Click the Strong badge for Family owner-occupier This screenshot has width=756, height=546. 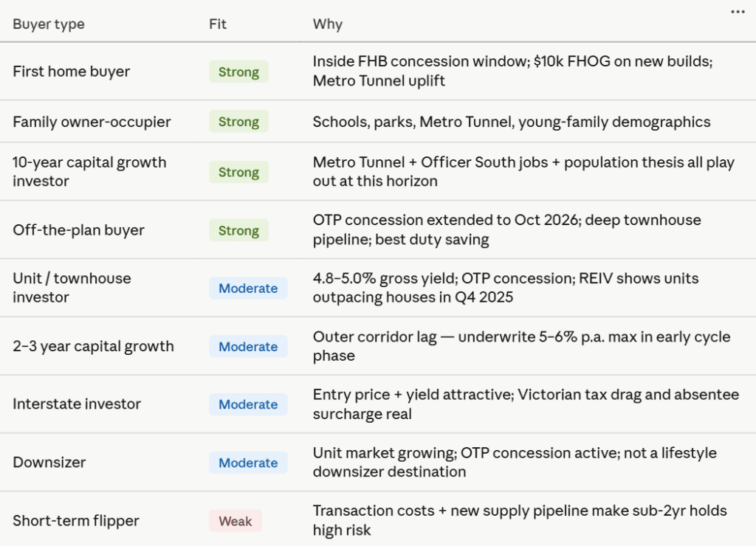[x=238, y=122]
